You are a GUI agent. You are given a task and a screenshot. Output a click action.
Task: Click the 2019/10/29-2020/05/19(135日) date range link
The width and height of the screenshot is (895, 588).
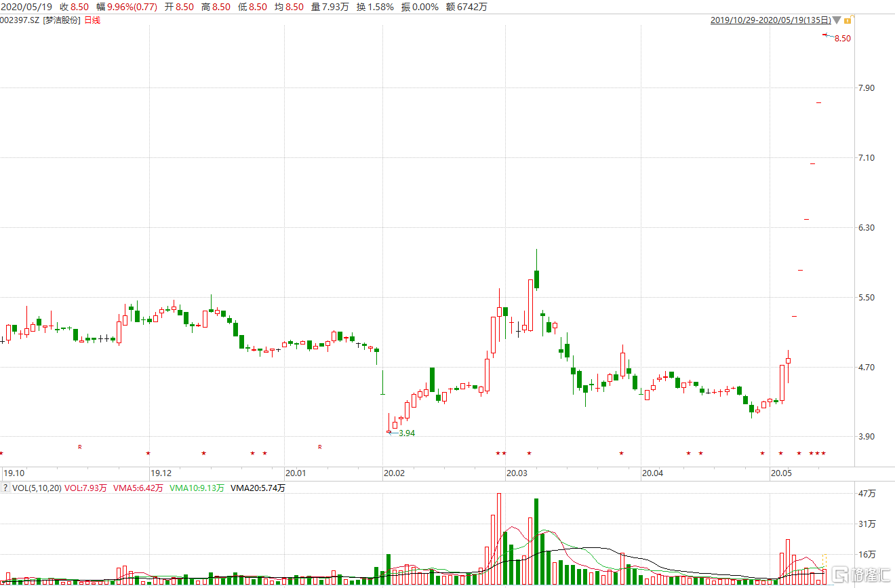(x=771, y=20)
